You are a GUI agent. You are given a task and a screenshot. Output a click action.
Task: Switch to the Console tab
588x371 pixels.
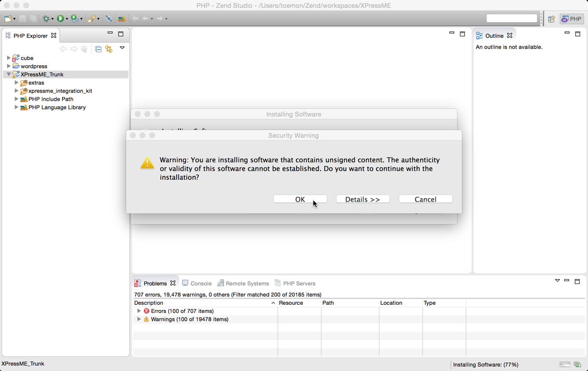196,283
